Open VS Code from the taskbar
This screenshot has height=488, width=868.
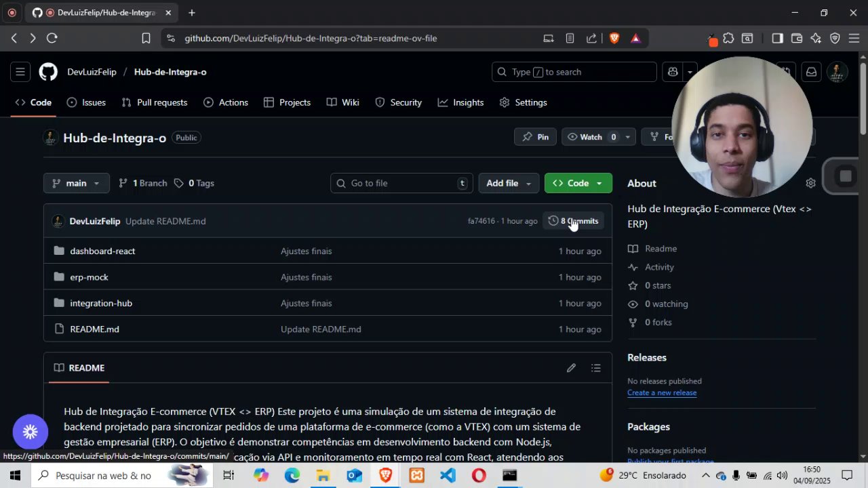click(448, 476)
